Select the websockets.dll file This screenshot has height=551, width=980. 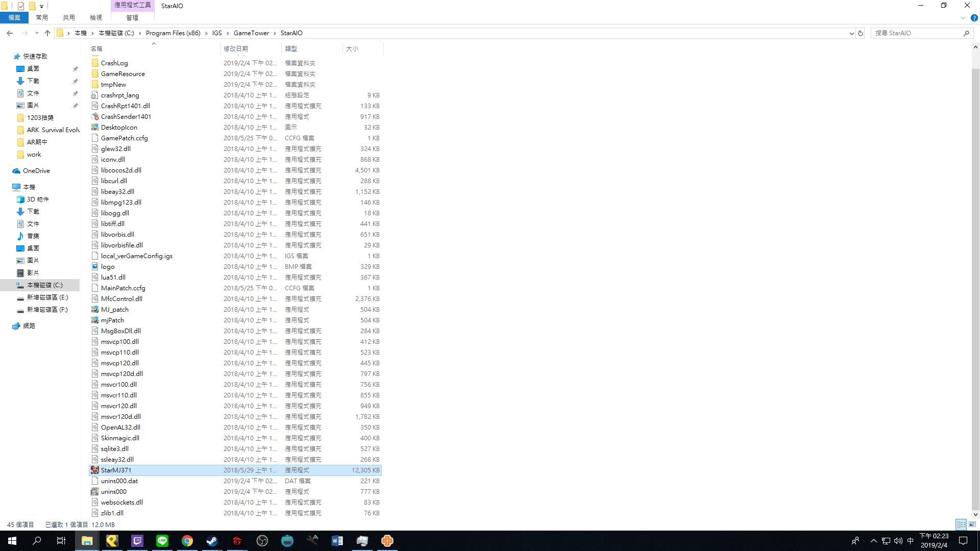pos(121,502)
